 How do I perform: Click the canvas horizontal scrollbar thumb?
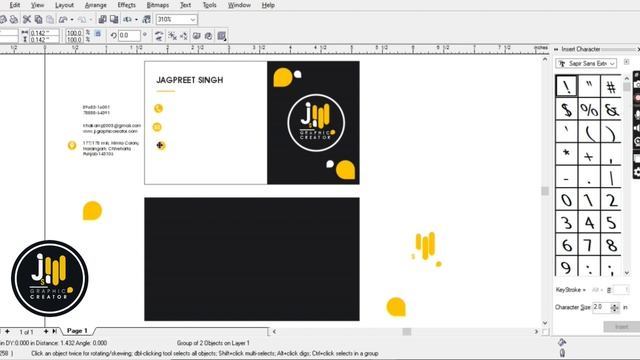pos(407,331)
